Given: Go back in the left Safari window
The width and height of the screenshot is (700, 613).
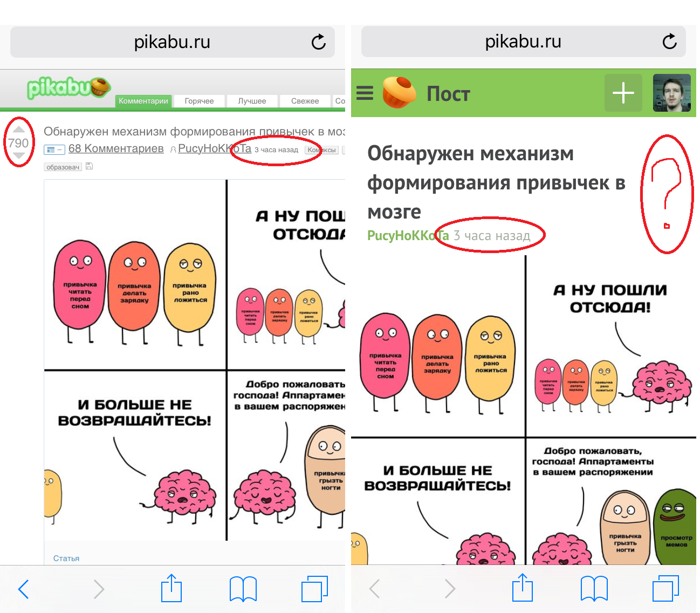Looking at the screenshot, I should coord(23,589).
